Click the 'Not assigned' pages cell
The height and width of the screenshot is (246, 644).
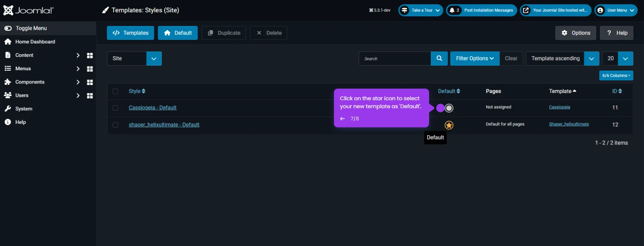(498, 107)
